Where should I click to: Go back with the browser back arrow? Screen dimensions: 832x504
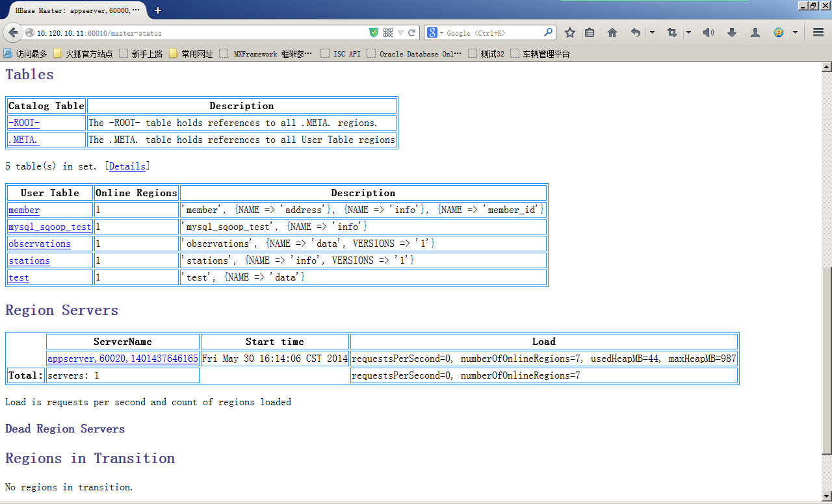pyautogui.click(x=12, y=32)
